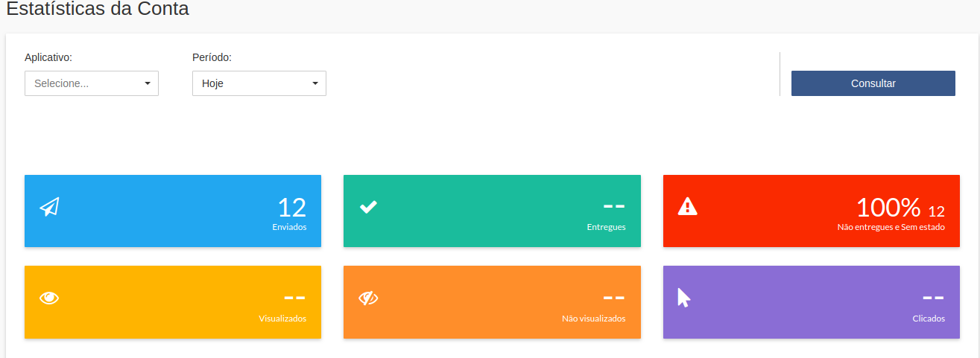Click the Não visualizados label
Viewport: 980px width, 358px height.
coord(593,319)
